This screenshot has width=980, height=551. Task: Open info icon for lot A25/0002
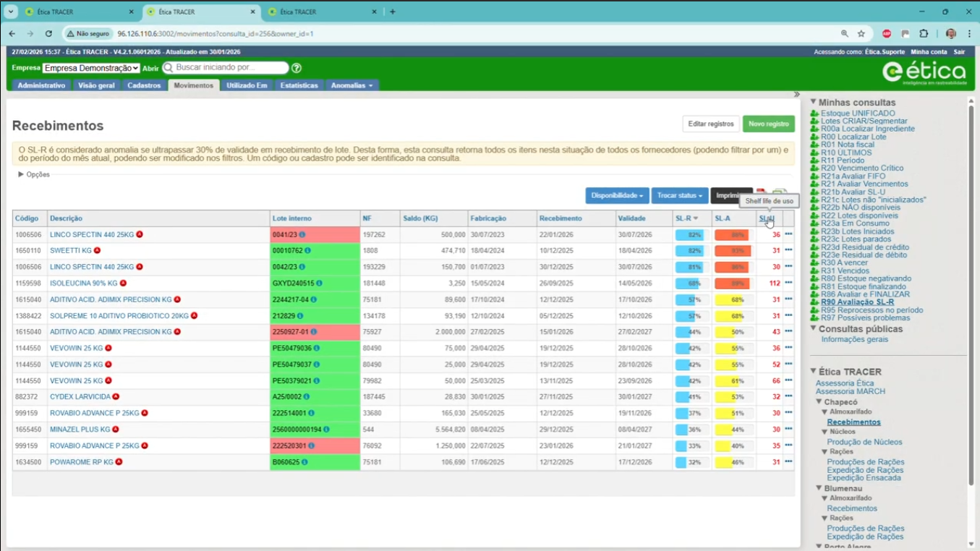(307, 397)
